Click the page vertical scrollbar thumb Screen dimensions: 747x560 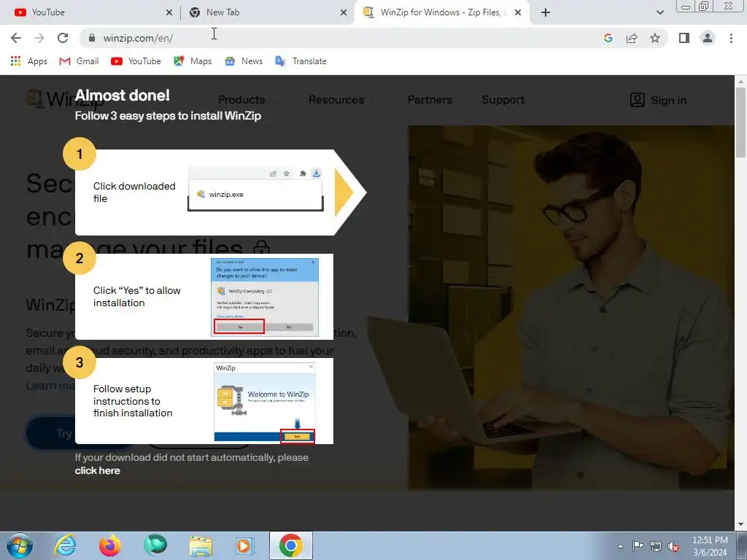740,122
